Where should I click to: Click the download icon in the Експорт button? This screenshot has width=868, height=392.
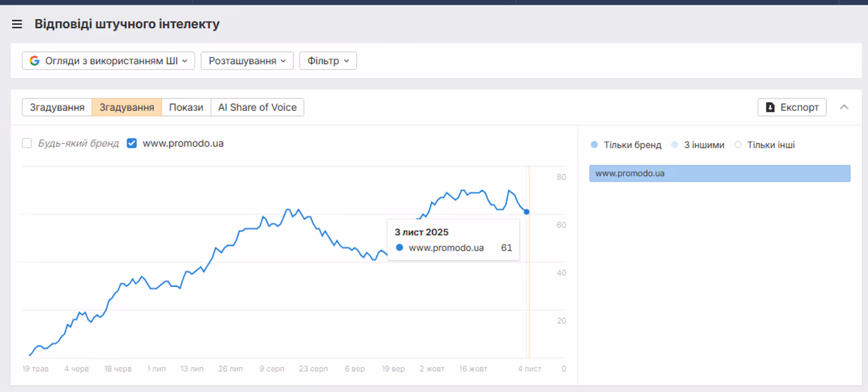tap(770, 108)
